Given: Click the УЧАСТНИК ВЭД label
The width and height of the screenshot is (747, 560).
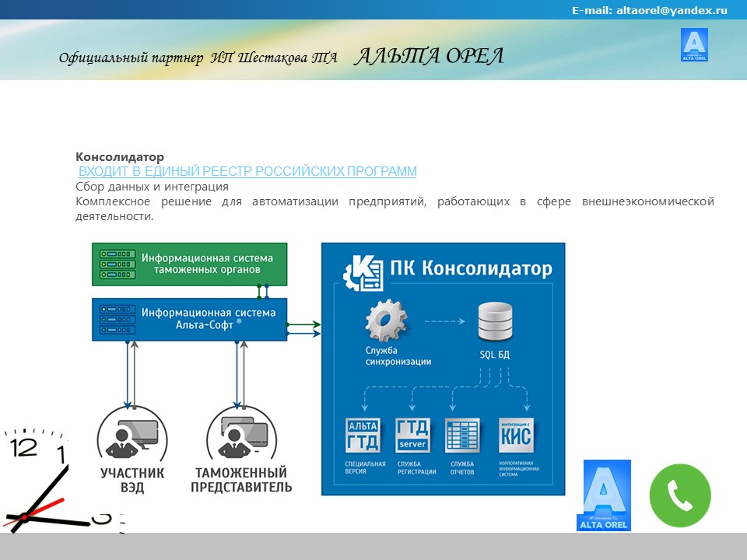Looking at the screenshot, I should pyautogui.click(x=132, y=480).
